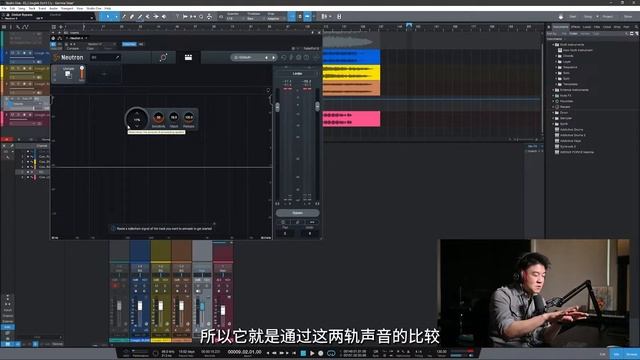The height and width of the screenshot is (360, 640).
Task: Open the Song menu
Action: click(x=21, y=8)
